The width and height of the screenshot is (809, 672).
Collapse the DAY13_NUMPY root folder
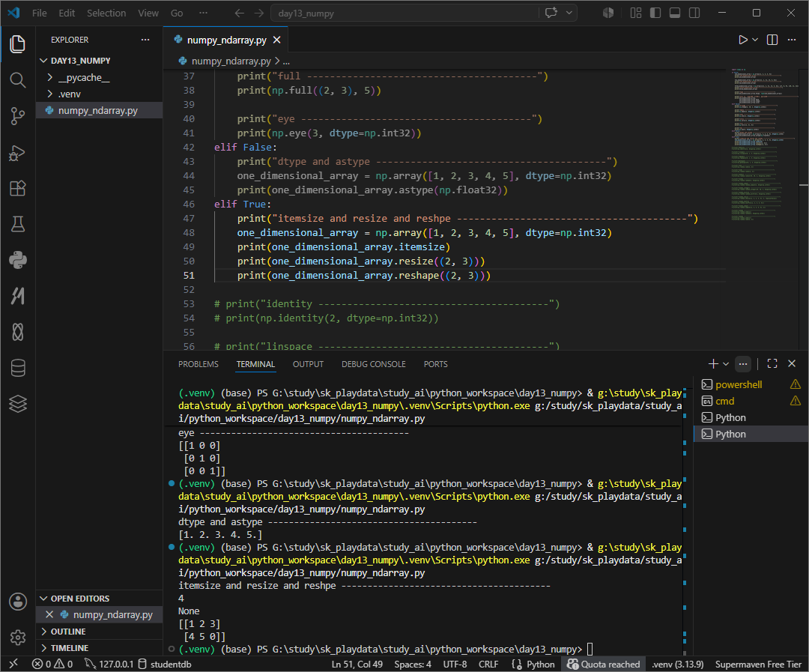(x=99, y=61)
